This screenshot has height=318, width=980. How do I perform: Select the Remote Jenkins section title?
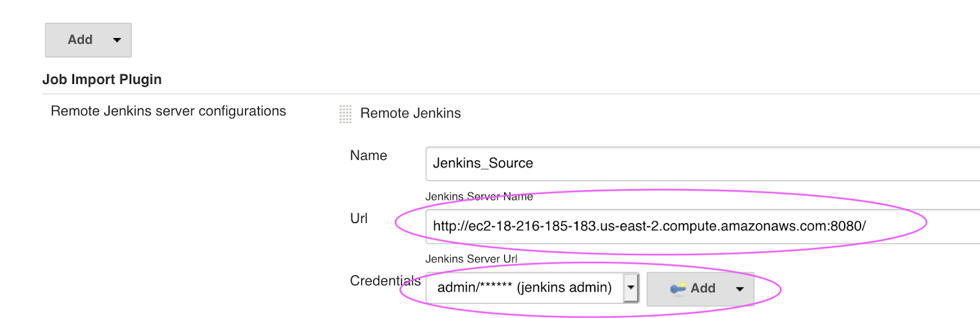tap(410, 113)
